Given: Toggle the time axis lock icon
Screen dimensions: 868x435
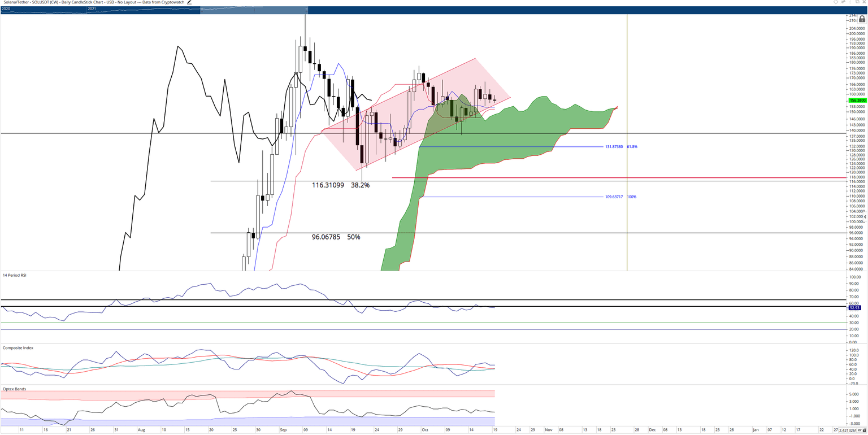Looking at the screenshot, I should 863,430.
